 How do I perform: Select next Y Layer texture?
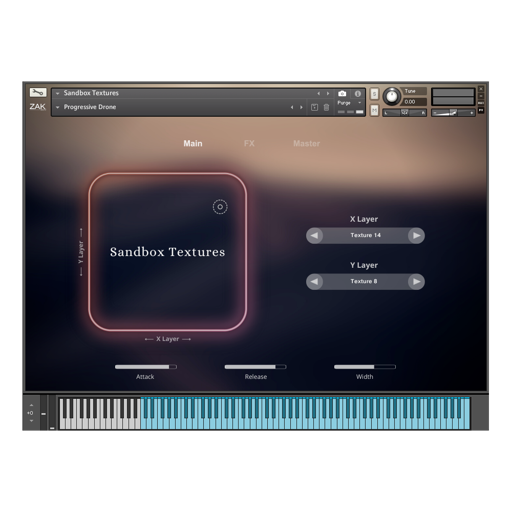(x=416, y=282)
